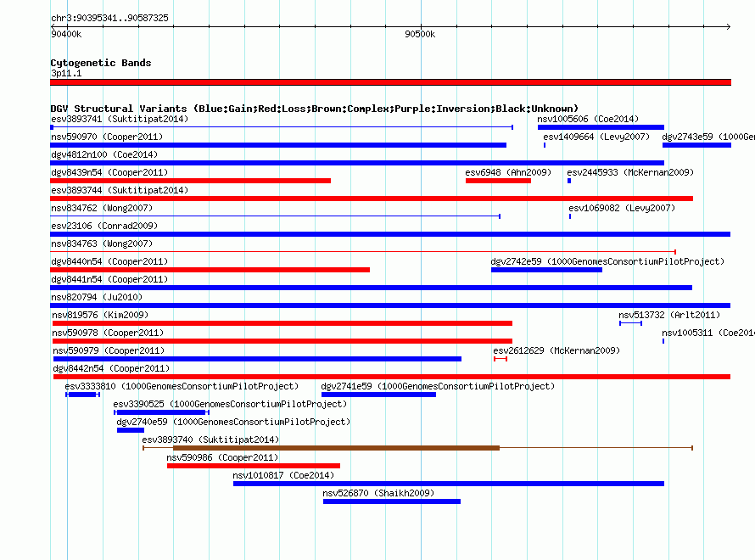Open the nsv590970 (Cooper2011) variant label
The image size is (755, 560).
[x=107, y=137]
